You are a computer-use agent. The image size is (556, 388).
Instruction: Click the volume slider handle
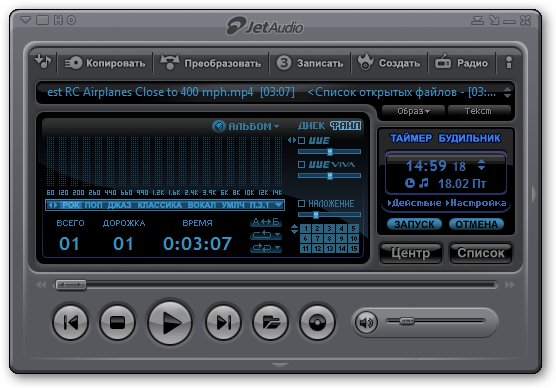click(406, 321)
